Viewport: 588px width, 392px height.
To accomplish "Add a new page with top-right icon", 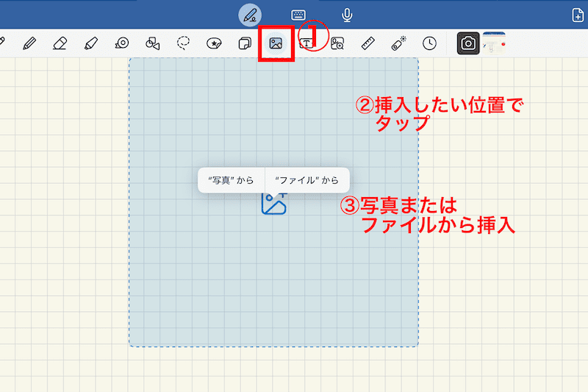I will pyautogui.click(x=578, y=15).
